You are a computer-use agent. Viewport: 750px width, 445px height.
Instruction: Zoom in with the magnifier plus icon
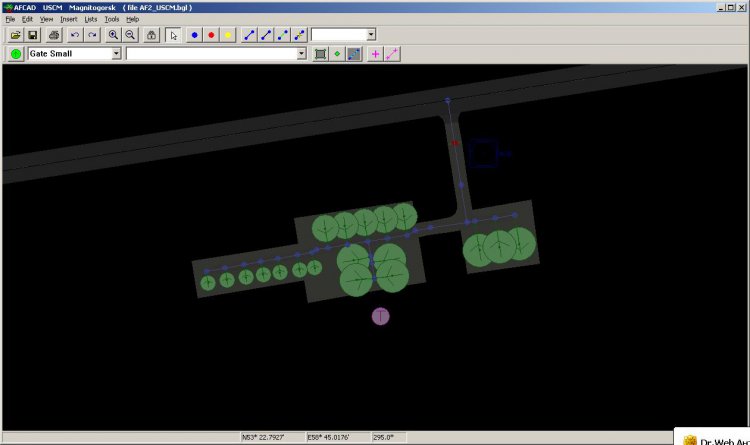pos(113,35)
